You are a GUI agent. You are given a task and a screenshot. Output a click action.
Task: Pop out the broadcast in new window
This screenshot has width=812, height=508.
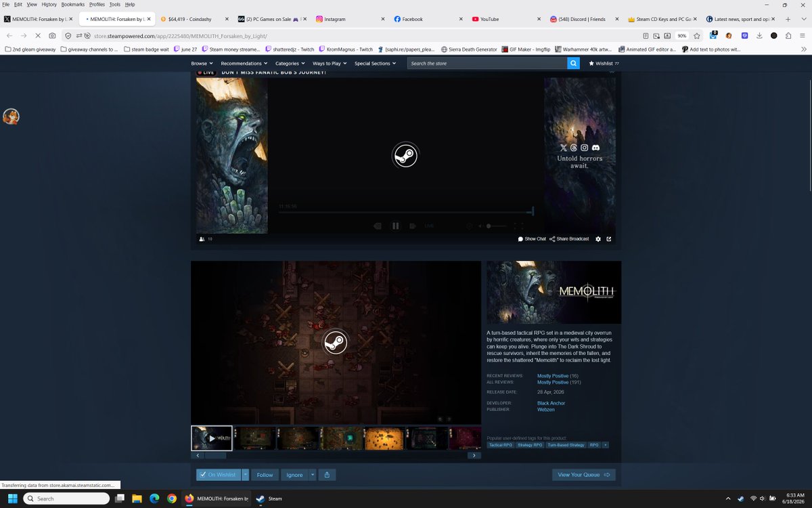tap(609, 239)
